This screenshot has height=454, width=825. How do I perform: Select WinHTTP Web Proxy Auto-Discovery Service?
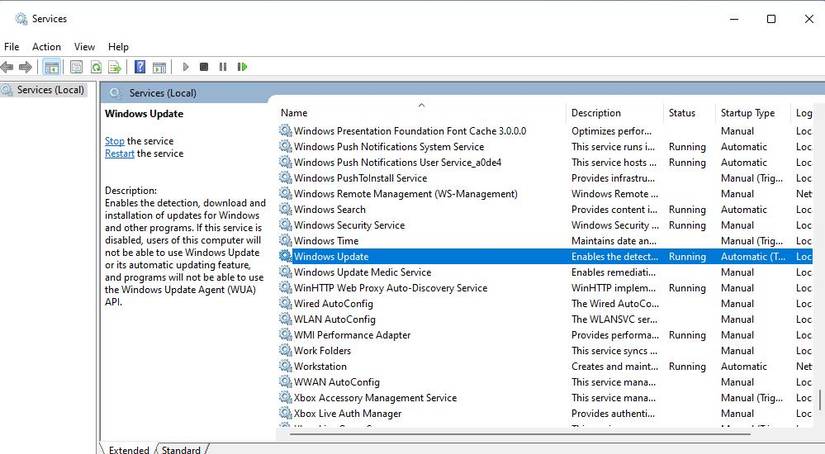click(390, 288)
